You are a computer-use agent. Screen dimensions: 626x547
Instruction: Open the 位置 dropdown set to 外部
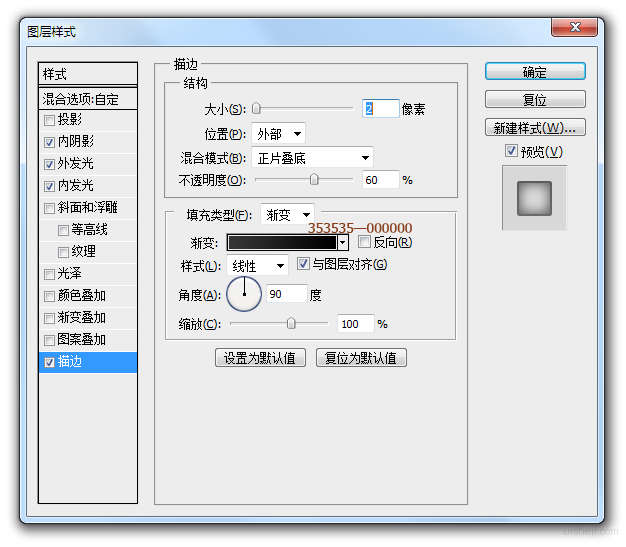pos(278,133)
